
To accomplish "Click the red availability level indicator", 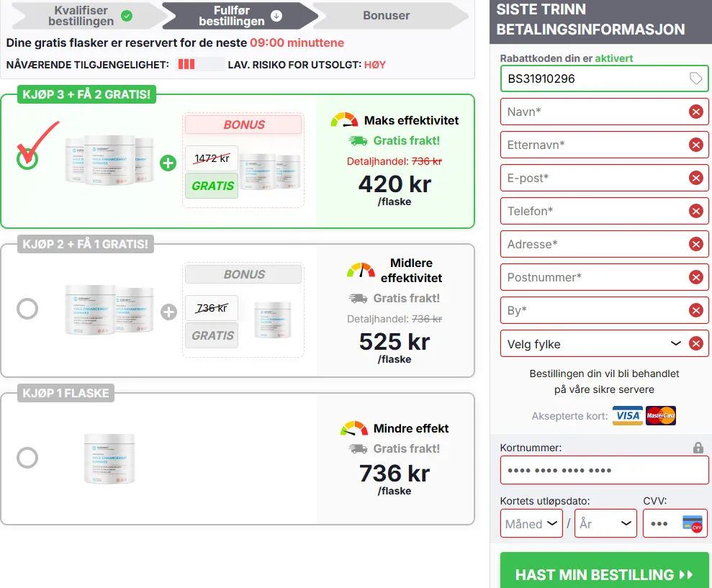I will click(x=186, y=64).
